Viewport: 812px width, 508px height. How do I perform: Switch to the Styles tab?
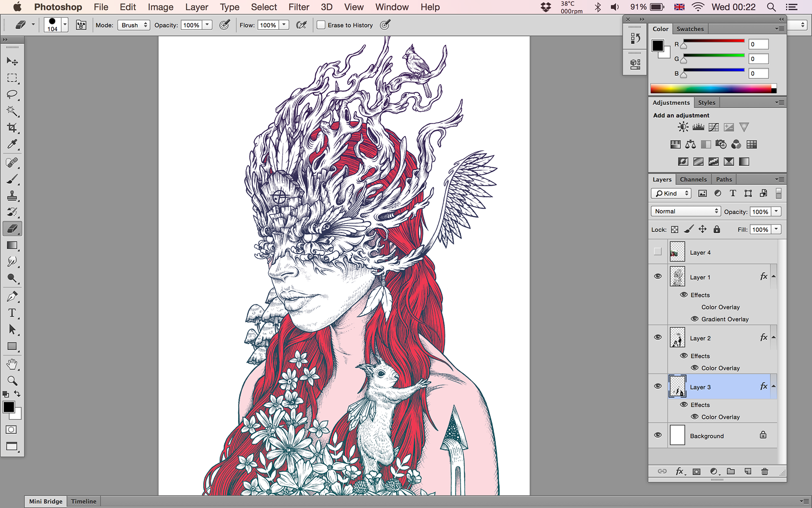707,102
